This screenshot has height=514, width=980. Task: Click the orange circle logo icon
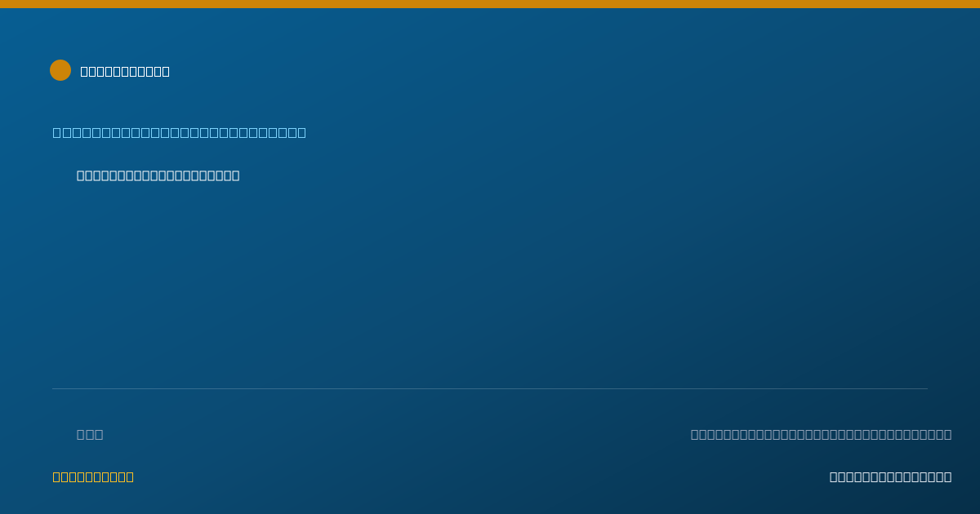coord(60,70)
